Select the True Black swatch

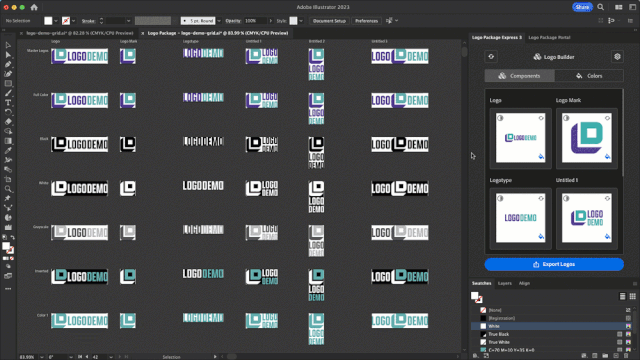pyautogui.click(x=552, y=334)
